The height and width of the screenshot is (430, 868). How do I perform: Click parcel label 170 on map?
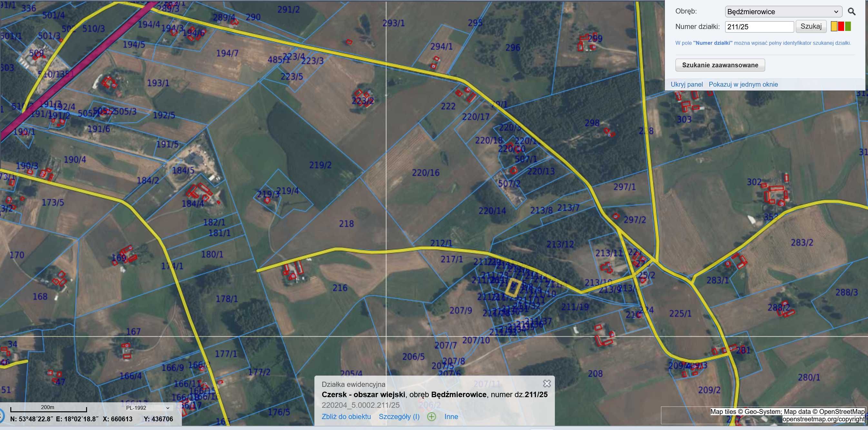click(17, 255)
